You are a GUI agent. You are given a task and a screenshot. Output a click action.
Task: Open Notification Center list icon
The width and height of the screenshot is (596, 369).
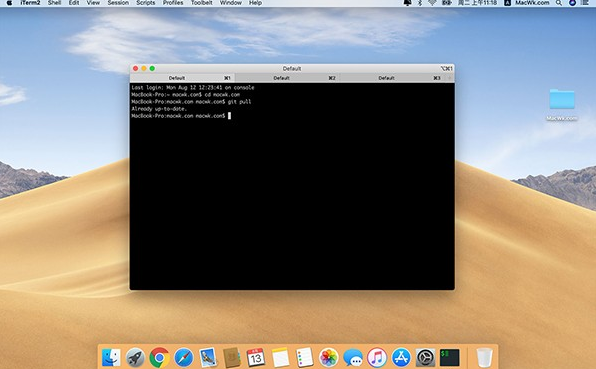click(585, 3)
